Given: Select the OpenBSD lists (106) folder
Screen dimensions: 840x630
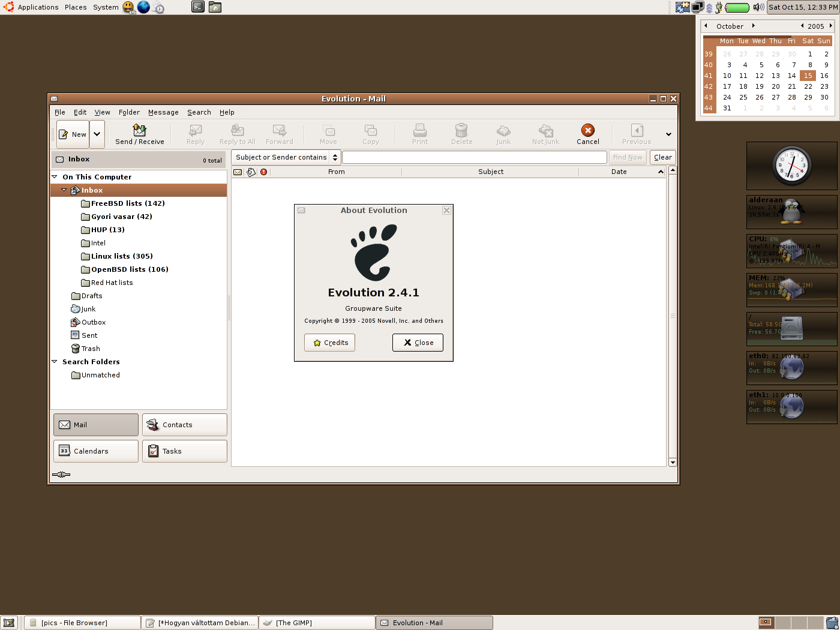Looking at the screenshot, I should 130,269.
